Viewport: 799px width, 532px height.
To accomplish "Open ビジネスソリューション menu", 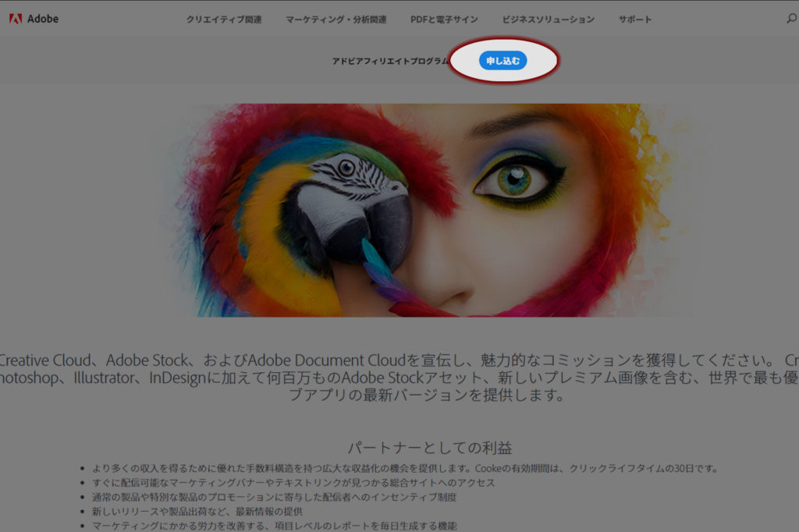I will (549, 20).
